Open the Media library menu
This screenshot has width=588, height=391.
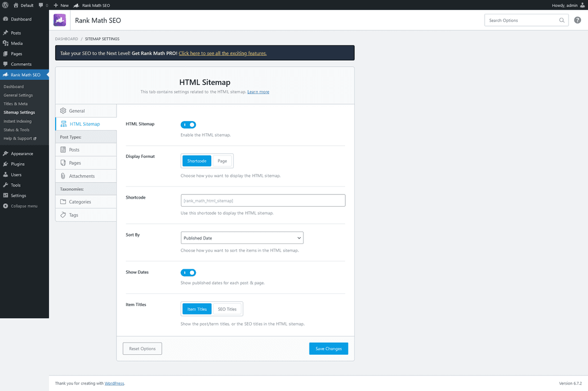(24, 44)
